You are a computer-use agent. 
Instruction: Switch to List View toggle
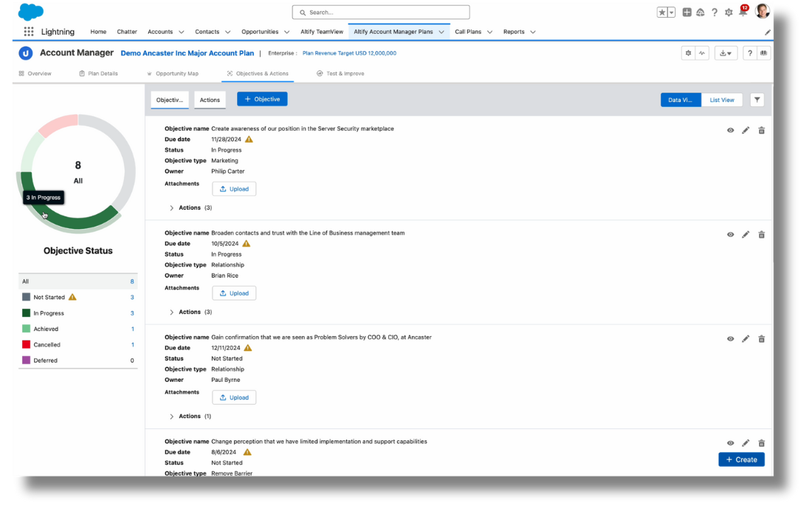[722, 100]
